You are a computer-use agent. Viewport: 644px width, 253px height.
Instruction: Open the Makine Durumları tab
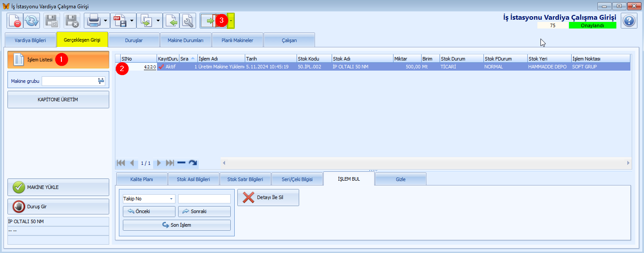(x=186, y=40)
